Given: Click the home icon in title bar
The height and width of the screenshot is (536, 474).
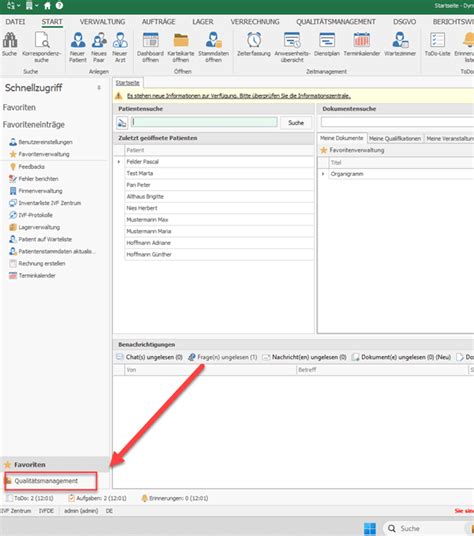Looking at the screenshot, I should click(x=47, y=5).
